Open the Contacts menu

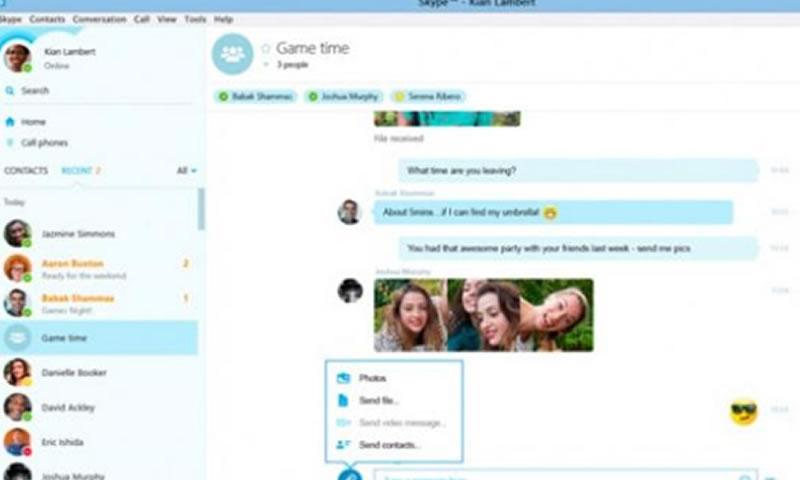pos(47,19)
